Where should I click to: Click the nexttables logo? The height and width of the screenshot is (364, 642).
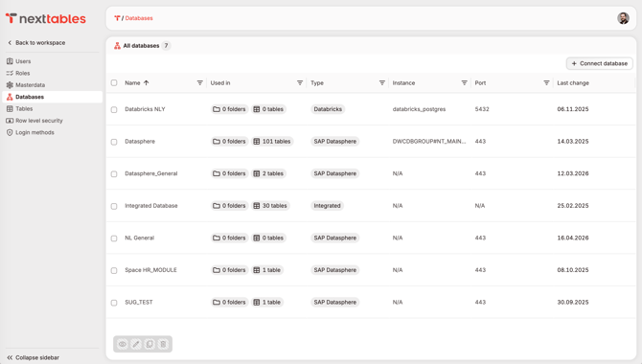click(45, 18)
